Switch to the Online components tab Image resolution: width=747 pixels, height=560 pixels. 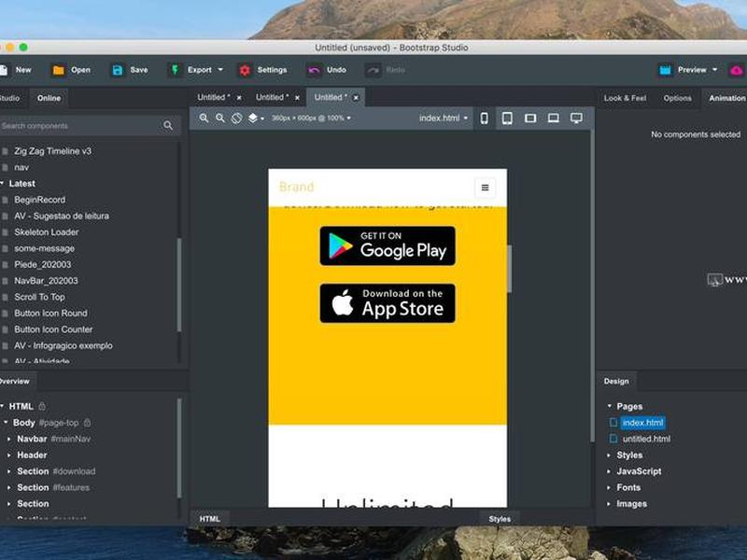point(49,98)
